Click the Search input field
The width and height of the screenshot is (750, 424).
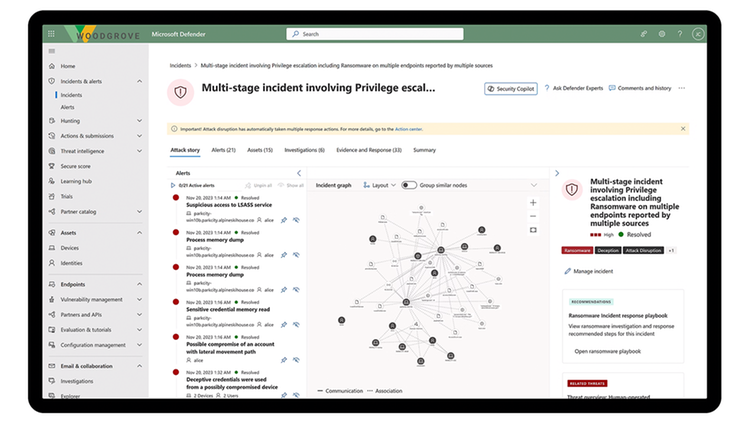375,34
